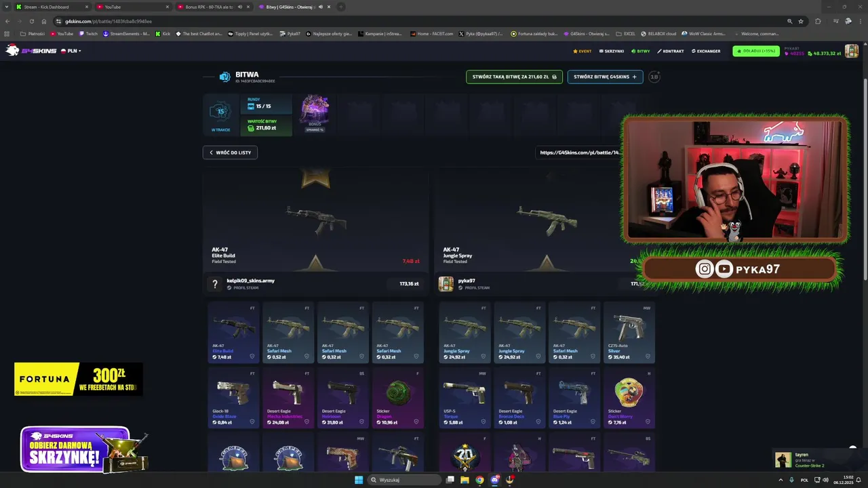
Task: Select the Glock-18 Oxide Blaze card
Action: [233, 399]
